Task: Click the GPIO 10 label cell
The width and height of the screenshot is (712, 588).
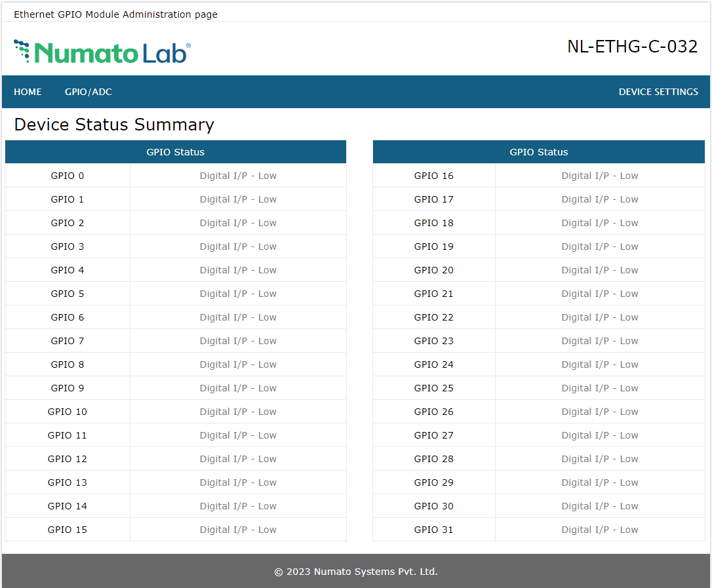Action: click(x=68, y=412)
